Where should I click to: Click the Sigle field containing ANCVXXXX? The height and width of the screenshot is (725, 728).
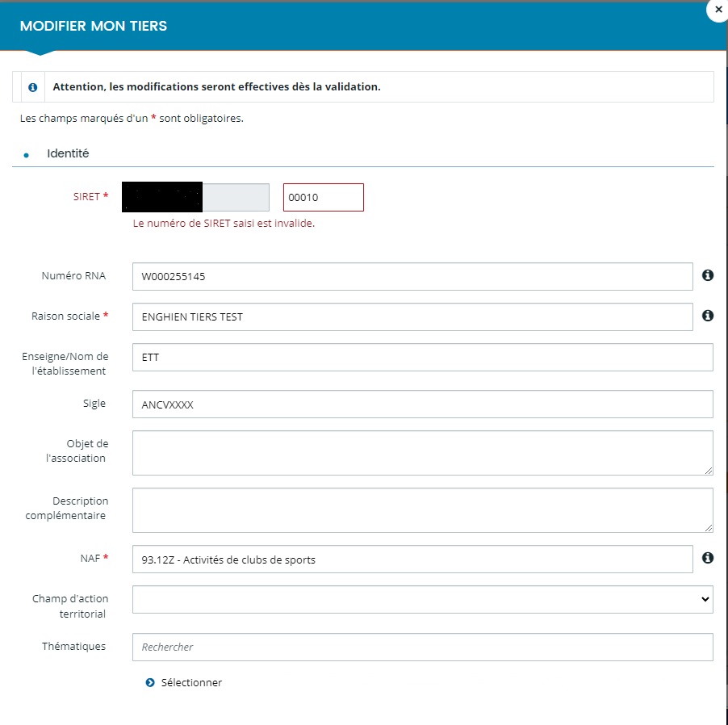(422, 404)
